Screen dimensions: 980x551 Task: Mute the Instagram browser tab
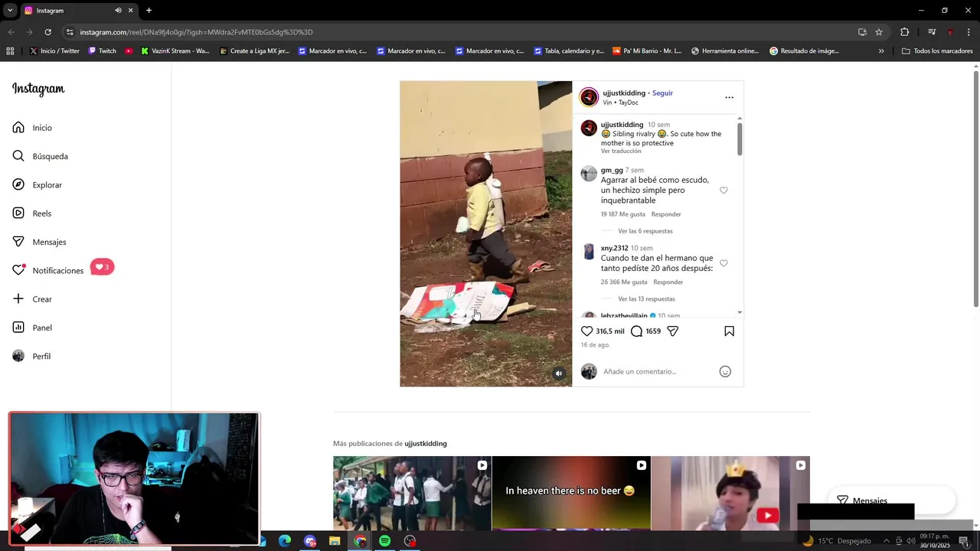pos(118,11)
